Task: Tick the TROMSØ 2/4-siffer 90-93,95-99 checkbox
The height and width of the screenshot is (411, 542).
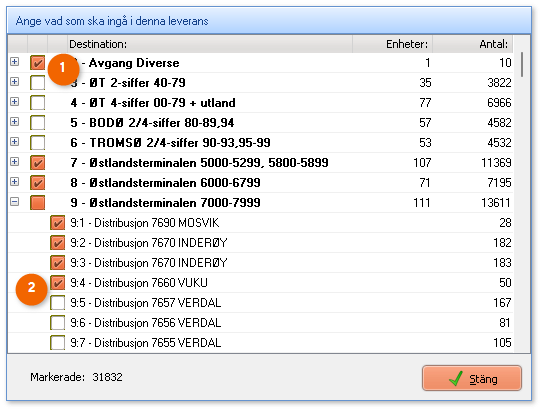Action: (x=38, y=143)
